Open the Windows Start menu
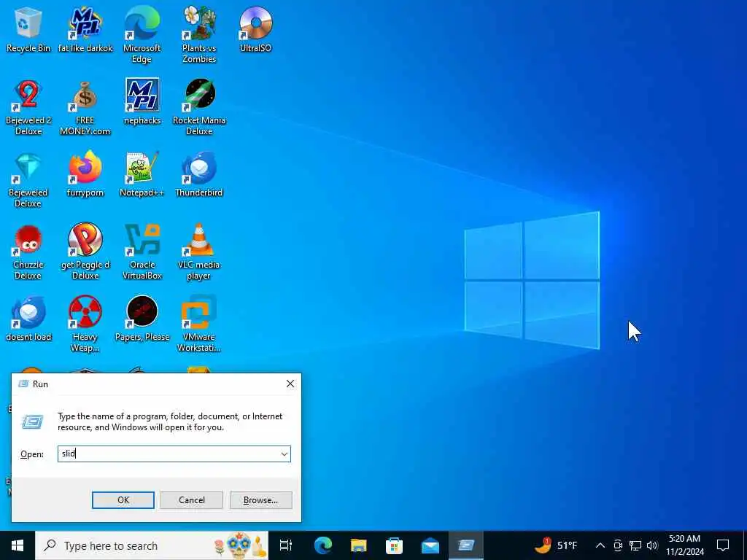This screenshot has height=560, width=747. (18, 545)
